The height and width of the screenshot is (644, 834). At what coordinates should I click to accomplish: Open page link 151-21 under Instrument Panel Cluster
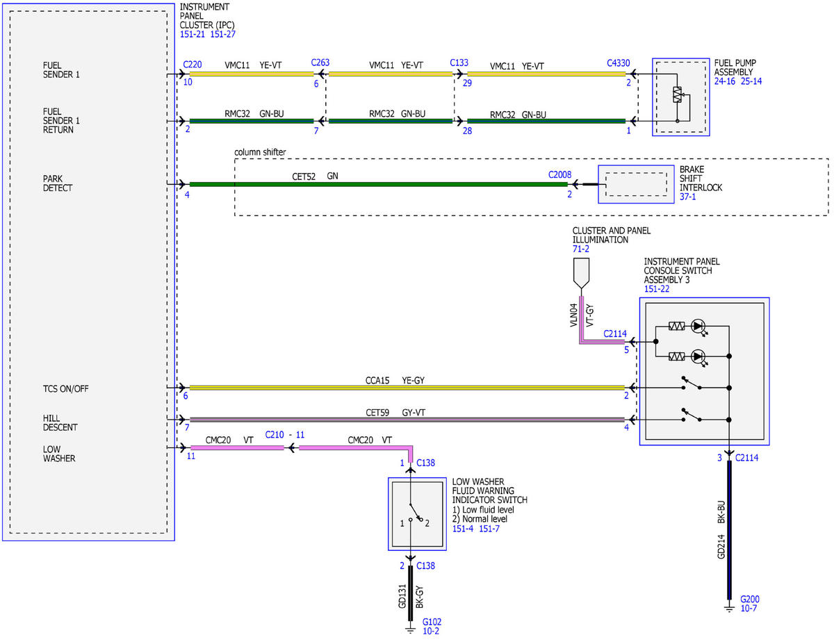192,34
